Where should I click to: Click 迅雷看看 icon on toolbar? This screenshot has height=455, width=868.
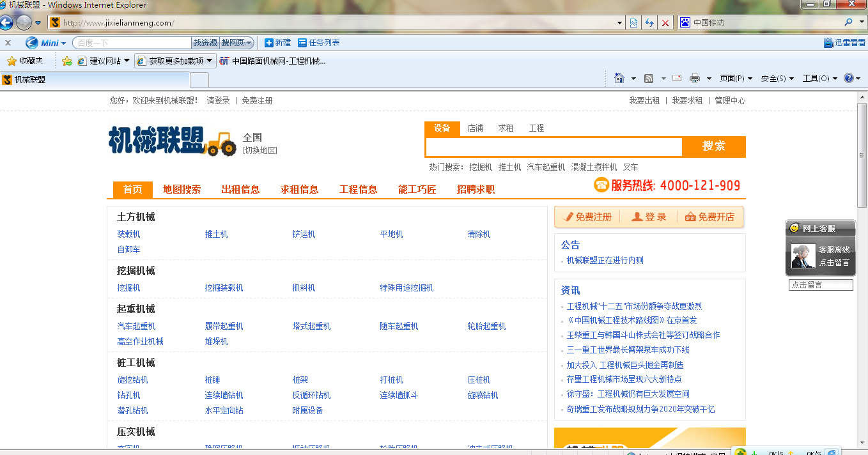pos(844,43)
